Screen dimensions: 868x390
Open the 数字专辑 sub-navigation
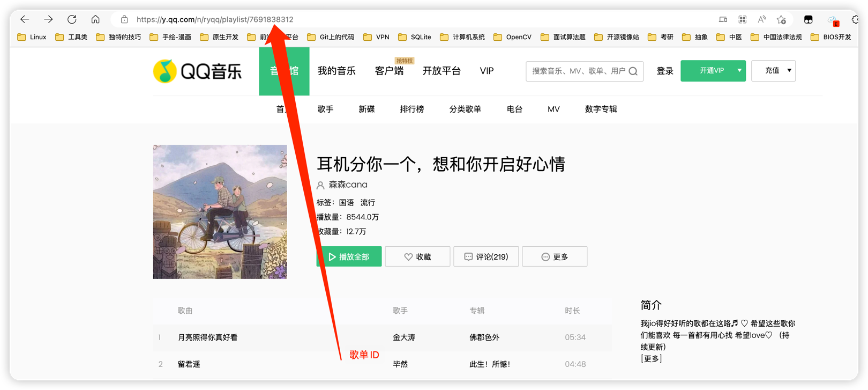(601, 109)
